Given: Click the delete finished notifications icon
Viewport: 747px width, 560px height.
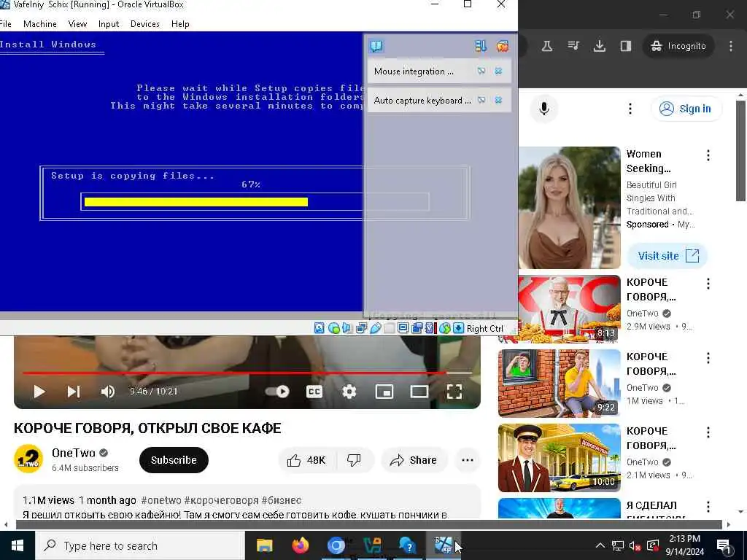Looking at the screenshot, I should point(502,46).
